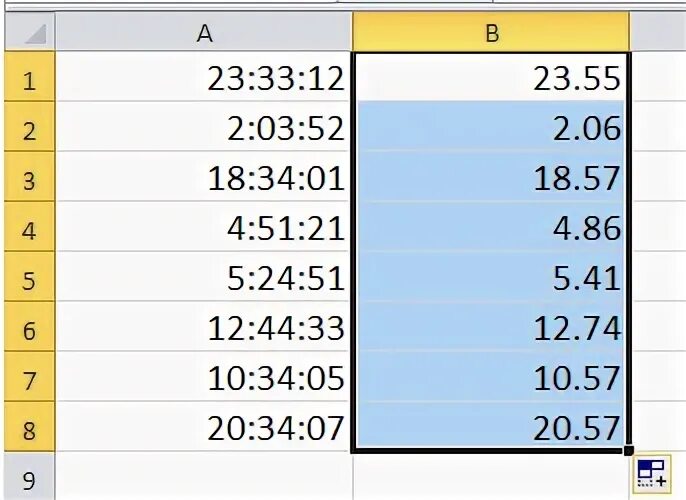Viewport: 686px width, 500px height.
Task: Select cell with time 20:34:07
Action: [204, 426]
